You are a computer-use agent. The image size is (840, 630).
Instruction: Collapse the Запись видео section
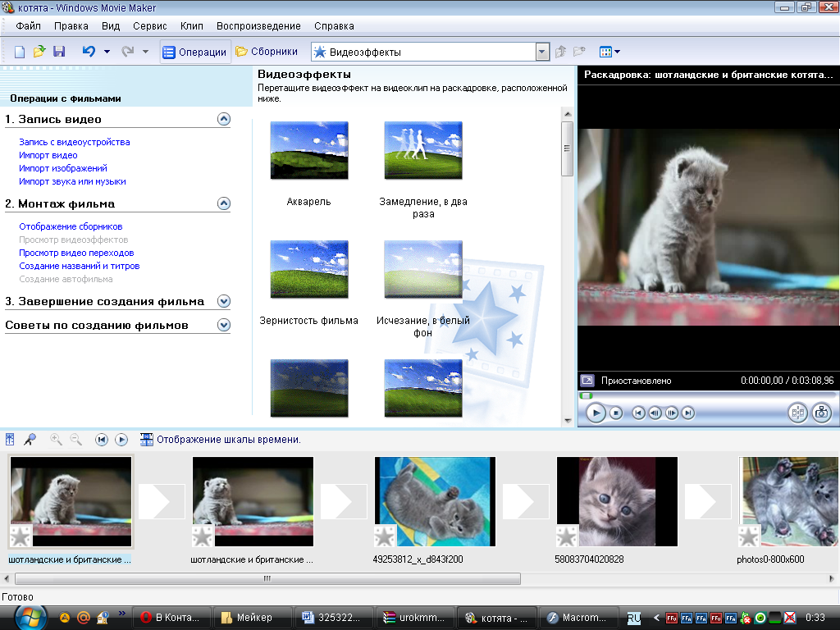(224, 119)
